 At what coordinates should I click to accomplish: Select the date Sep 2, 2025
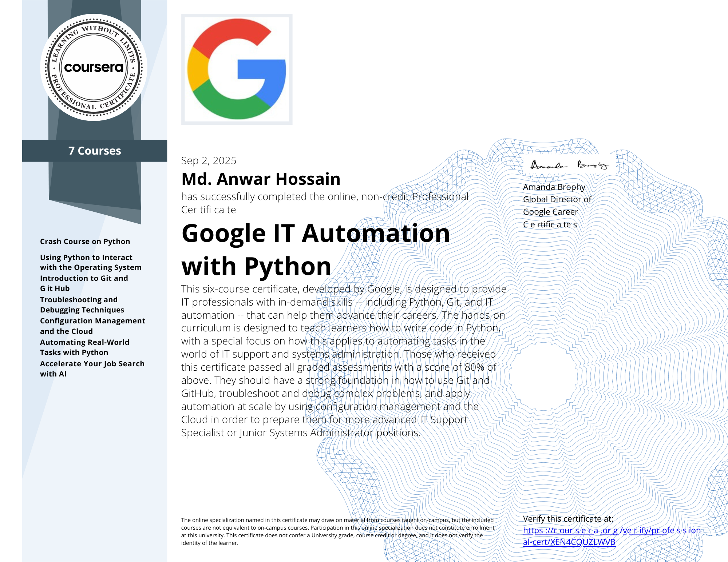[209, 160]
